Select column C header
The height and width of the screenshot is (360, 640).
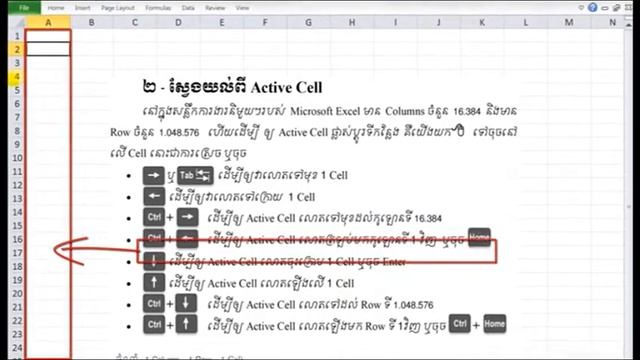click(x=135, y=22)
